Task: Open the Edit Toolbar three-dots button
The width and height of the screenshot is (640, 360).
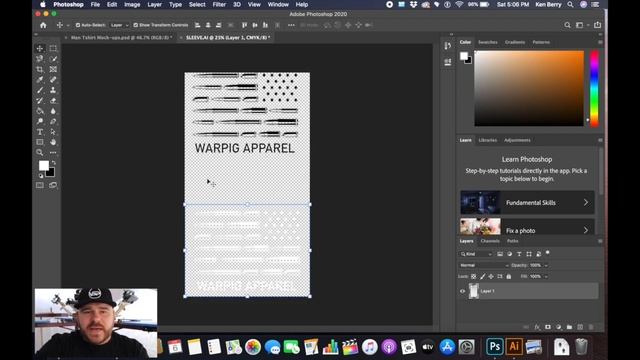Action: click(53, 153)
